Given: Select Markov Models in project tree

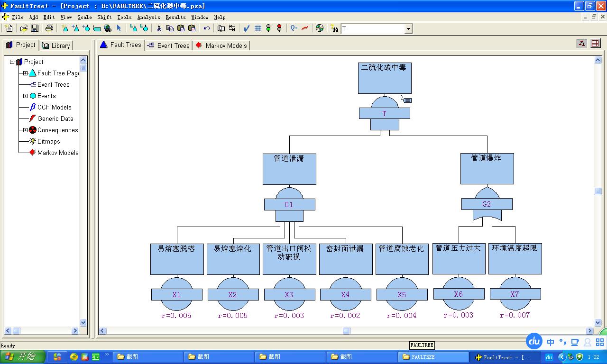Looking at the screenshot, I should (58, 153).
